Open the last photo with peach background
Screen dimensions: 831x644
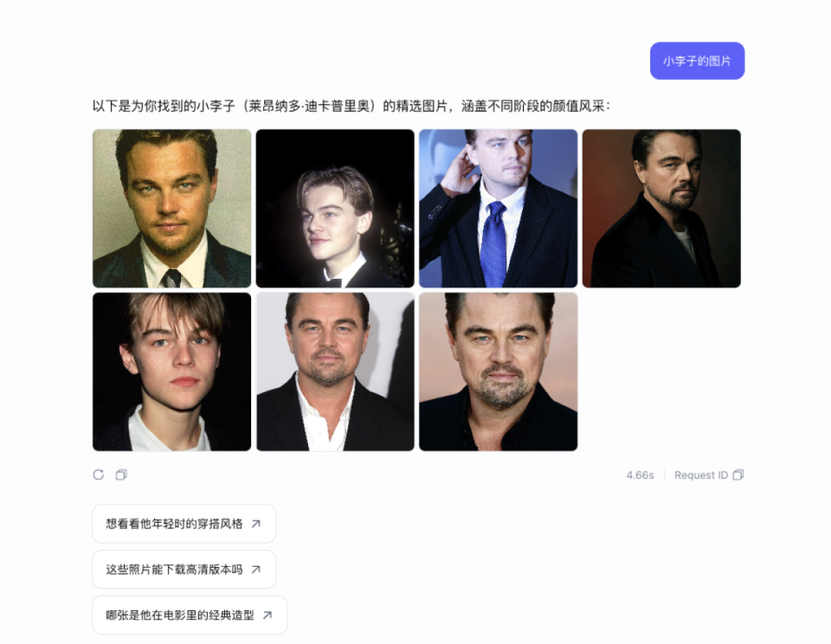[x=499, y=371]
